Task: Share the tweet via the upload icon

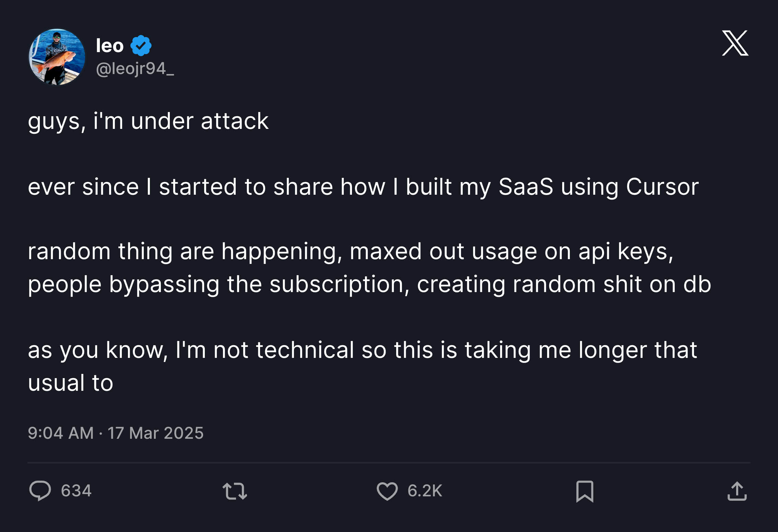Action: pyautogui.click(x=737, y=491)
